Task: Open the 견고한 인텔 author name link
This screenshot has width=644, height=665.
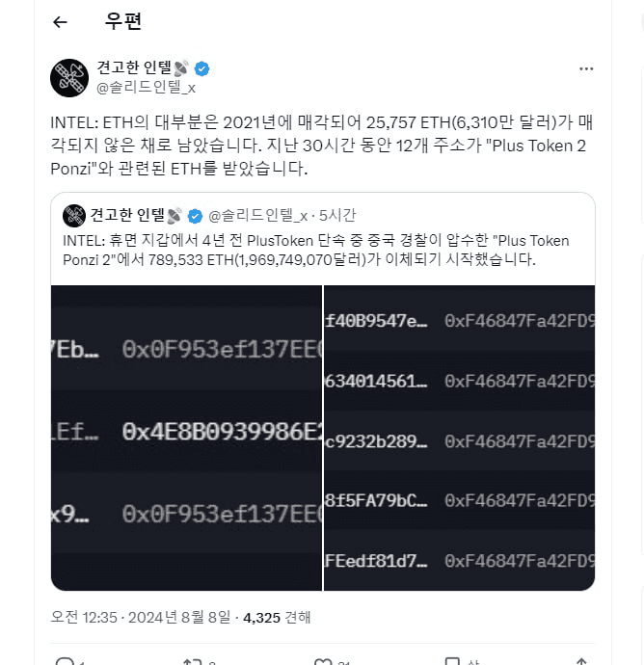Action: coord(134,67)
